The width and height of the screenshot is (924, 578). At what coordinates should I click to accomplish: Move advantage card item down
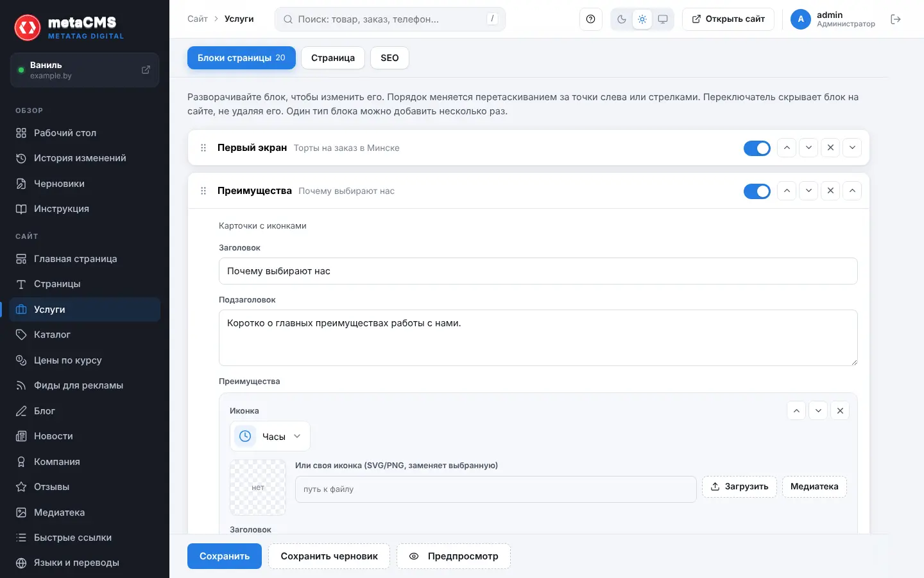818,411
